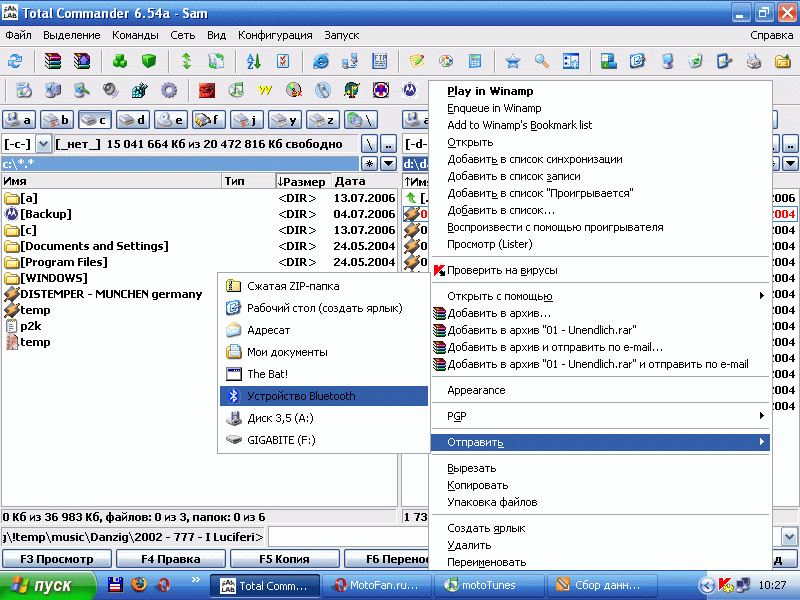
Task: Click the notepad with pencil icon
Action: point(417,62)
